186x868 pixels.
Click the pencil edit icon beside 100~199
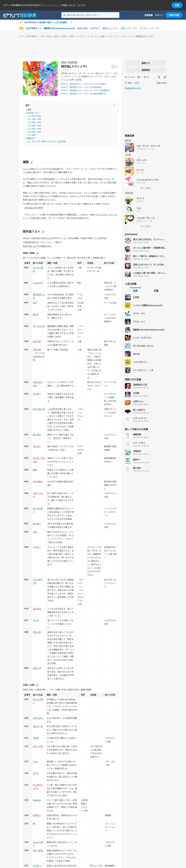38,685
